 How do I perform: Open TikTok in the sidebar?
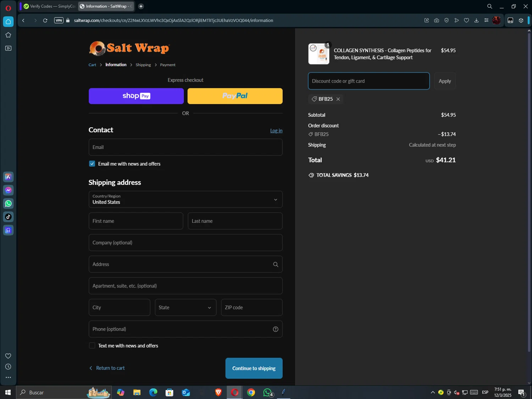pyautogui.click(x=8, y=217)
